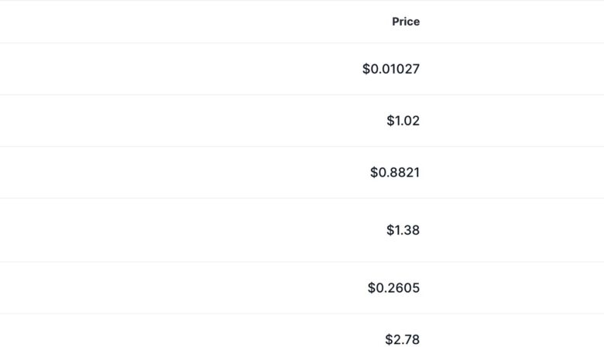The height and width of the screenshot is (364, 604).
Task: Select the table row priced $2.78
Action: pos(302,339)
